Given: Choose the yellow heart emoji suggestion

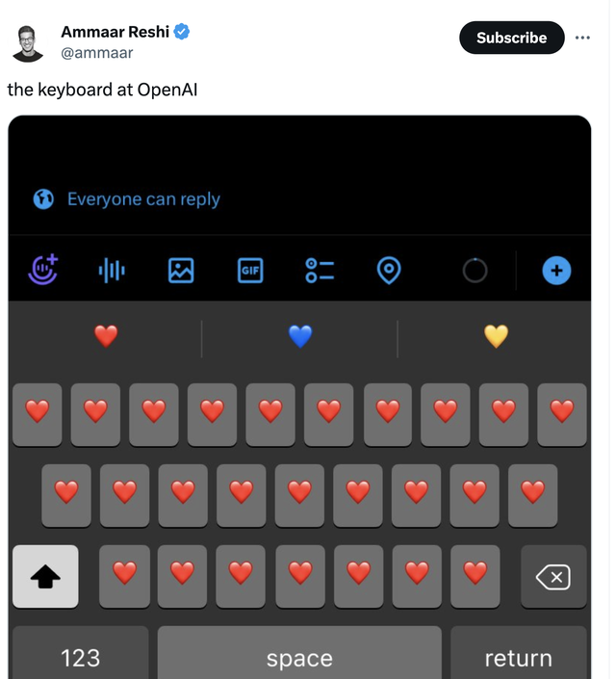Looking at the screenshot, I should 496,336.
